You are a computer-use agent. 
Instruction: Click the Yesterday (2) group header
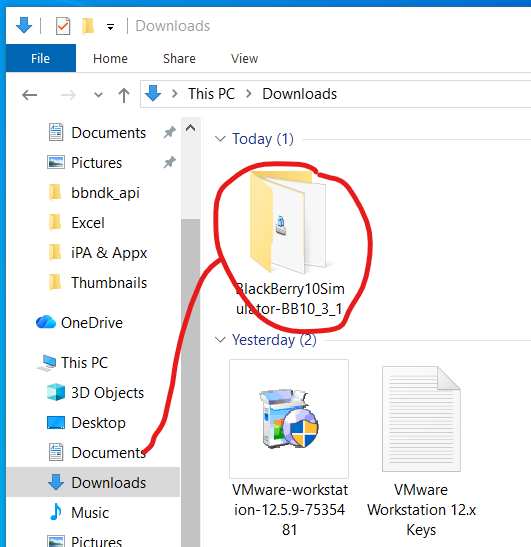point(274,340)
